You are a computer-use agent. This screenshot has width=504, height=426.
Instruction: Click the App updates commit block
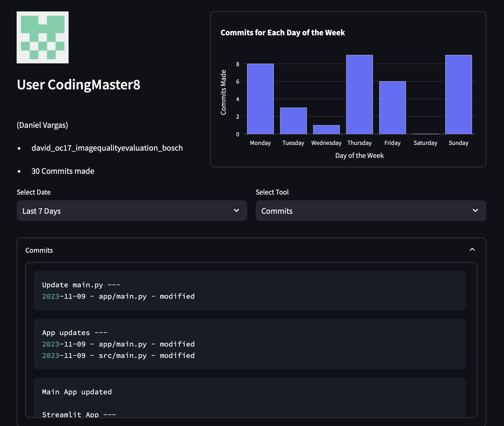250,344
